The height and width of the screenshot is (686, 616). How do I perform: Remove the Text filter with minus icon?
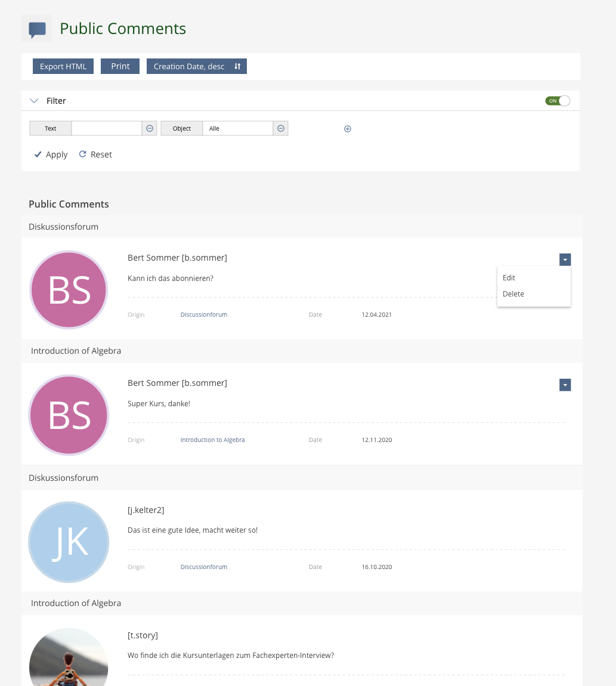point(150,128)
